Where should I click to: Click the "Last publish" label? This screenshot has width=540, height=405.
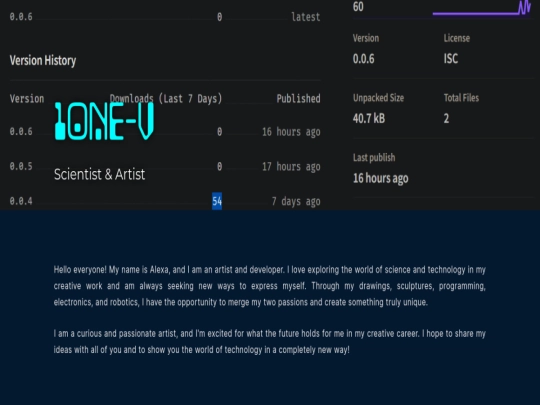point(374,157)
